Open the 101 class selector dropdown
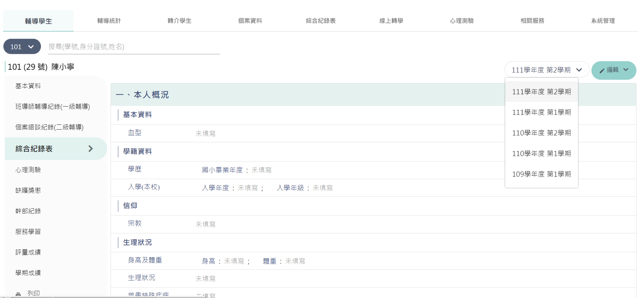644x298 pixels. pyautogui.click(x=22, y=46)
